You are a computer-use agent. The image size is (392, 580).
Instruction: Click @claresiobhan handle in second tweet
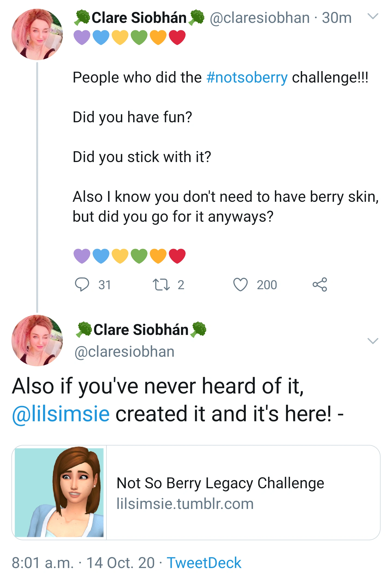point(124,352)
